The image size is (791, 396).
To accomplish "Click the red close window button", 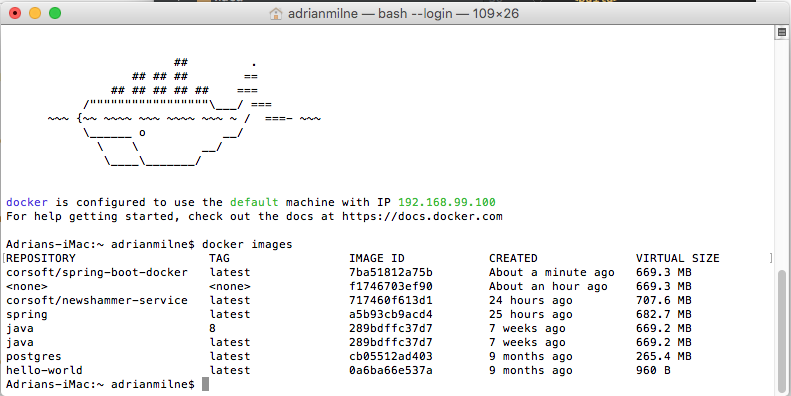I will coord(15,13).
